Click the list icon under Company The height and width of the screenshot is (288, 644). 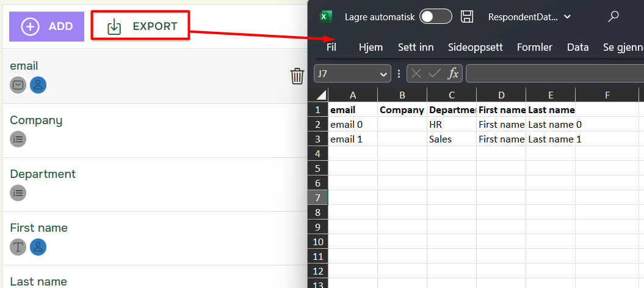18,139
